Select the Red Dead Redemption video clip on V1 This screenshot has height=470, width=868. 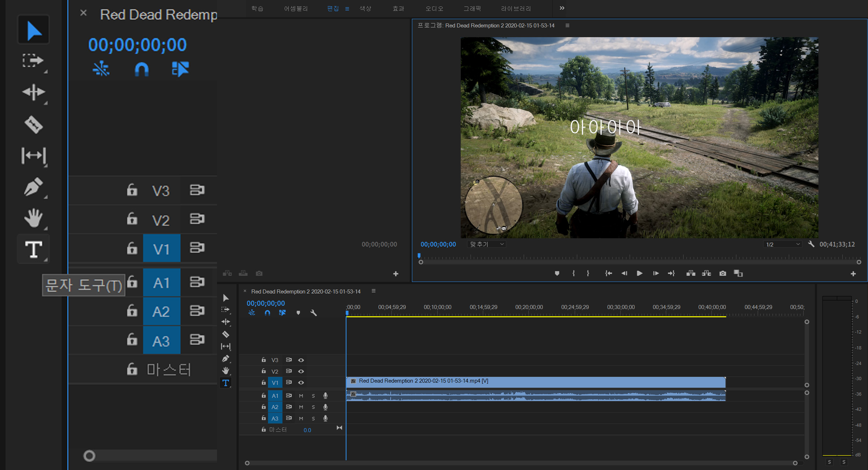tap(535, 381)
